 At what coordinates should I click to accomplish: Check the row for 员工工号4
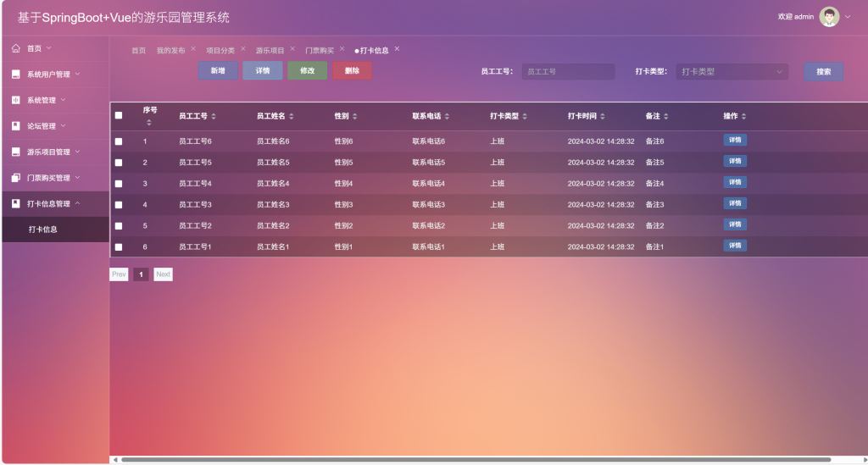(x=119, y=184)
